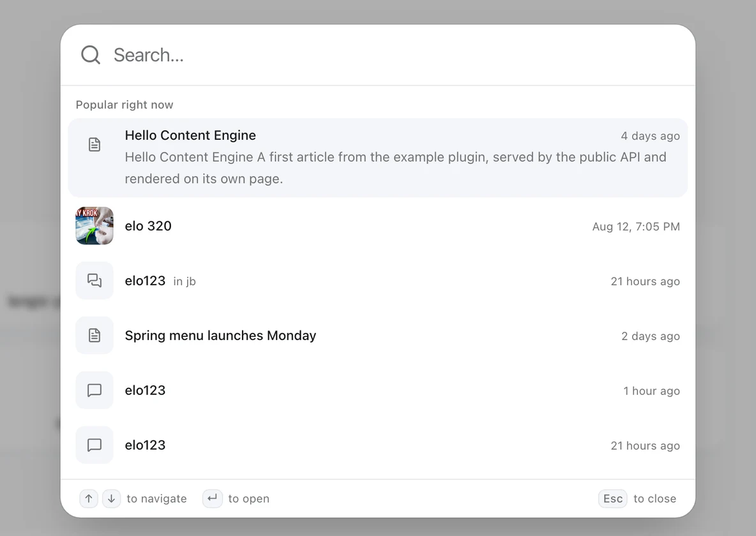Click the 4 days ago timestamp

point(650,136)
